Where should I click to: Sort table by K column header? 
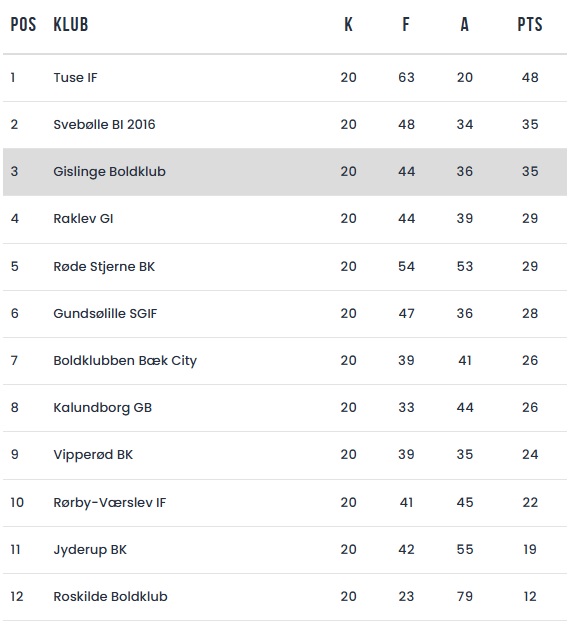[x=348, y=24]
